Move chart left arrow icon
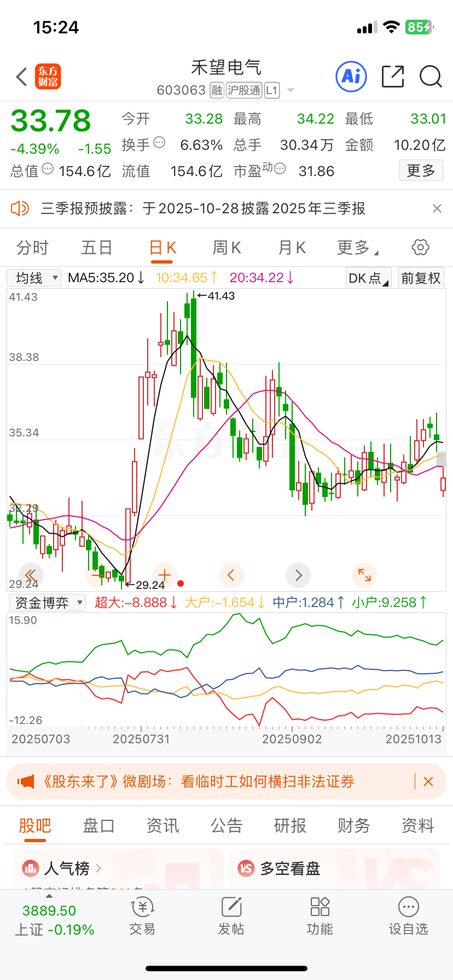 tap(231, 575)
